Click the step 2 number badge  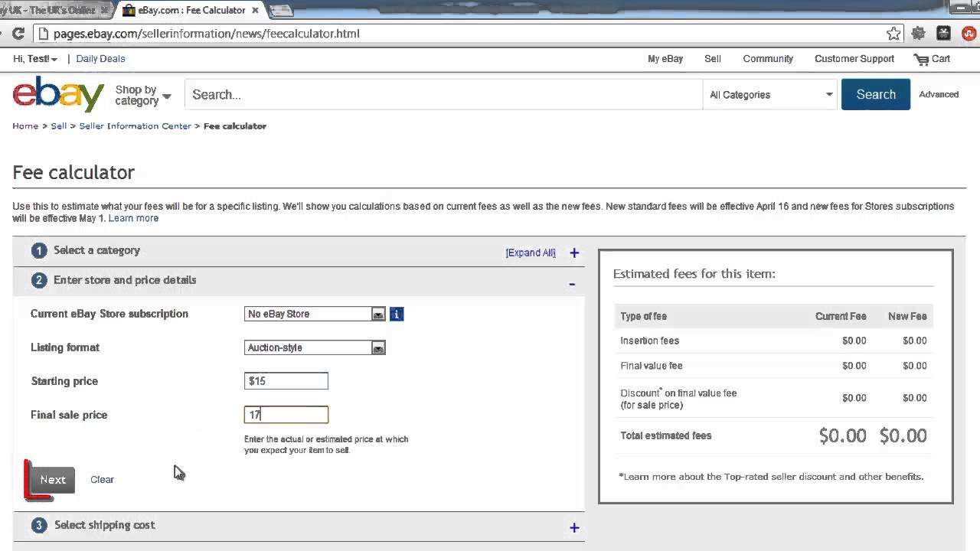click(39, 281)
